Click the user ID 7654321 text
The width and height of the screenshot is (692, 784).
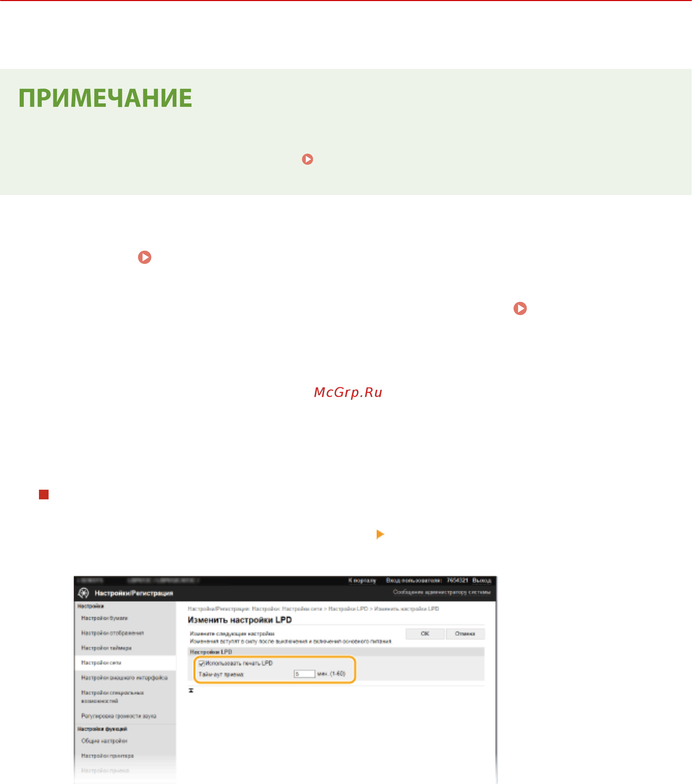(457, 580)
